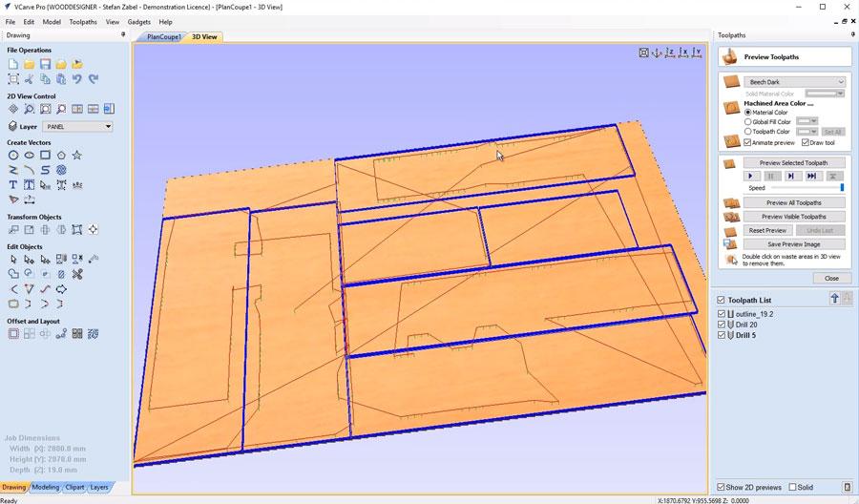Click the Save File icon

click(x=45, y=64)
